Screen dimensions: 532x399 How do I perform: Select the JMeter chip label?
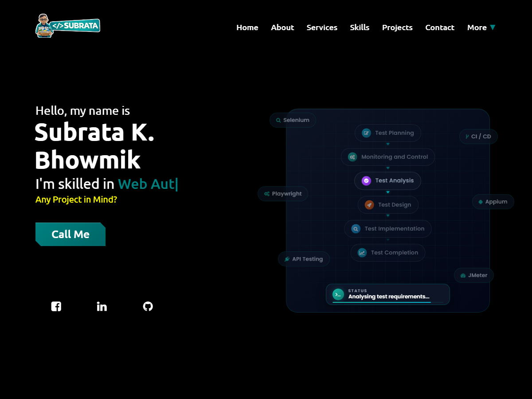(477, 275)
